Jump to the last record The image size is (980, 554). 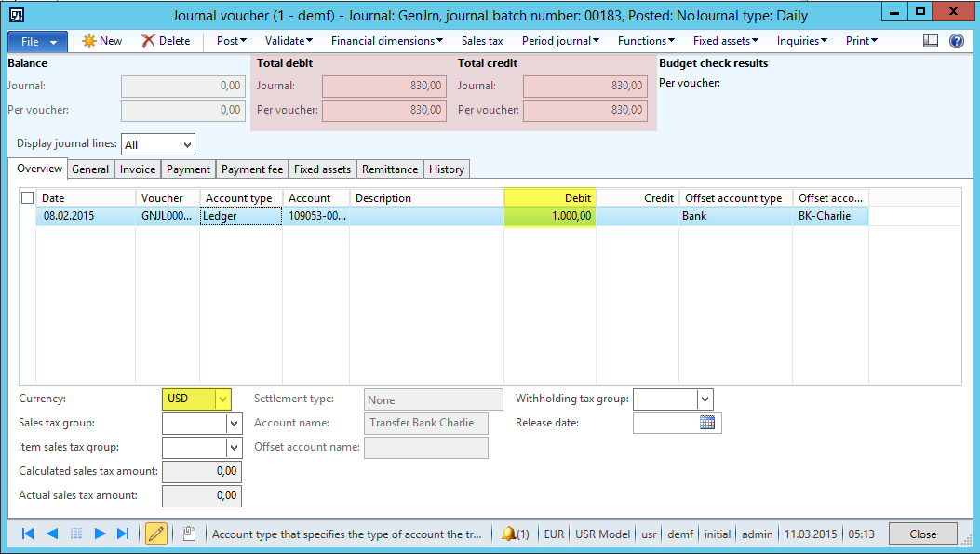[x=123, y=534]
